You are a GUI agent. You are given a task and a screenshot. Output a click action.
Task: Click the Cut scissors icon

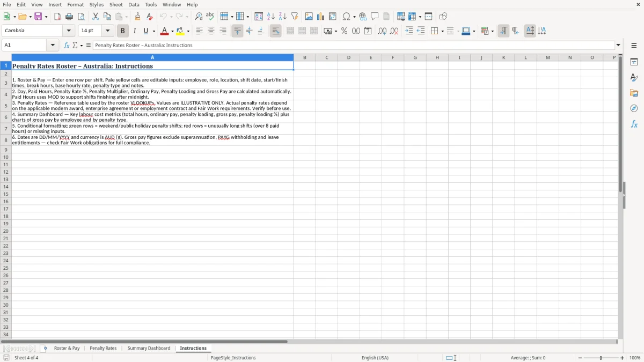[96, 17]
